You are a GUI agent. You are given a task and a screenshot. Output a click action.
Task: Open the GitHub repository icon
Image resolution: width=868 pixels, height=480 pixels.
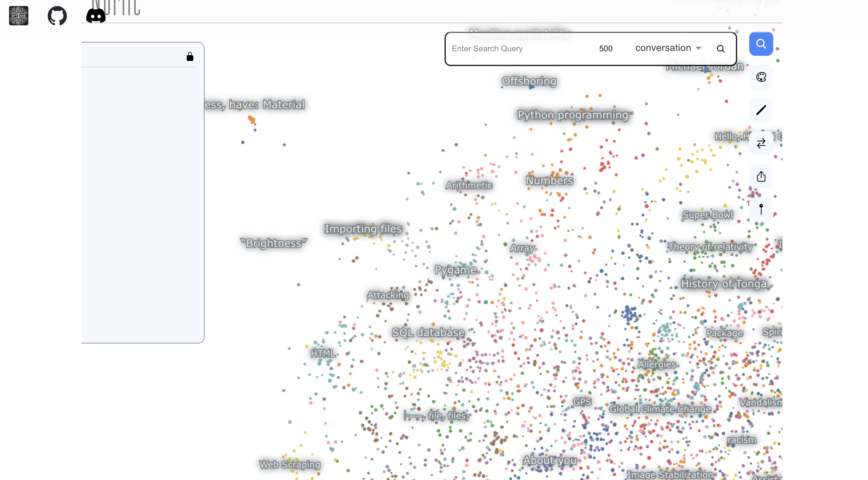pos(57,15)
